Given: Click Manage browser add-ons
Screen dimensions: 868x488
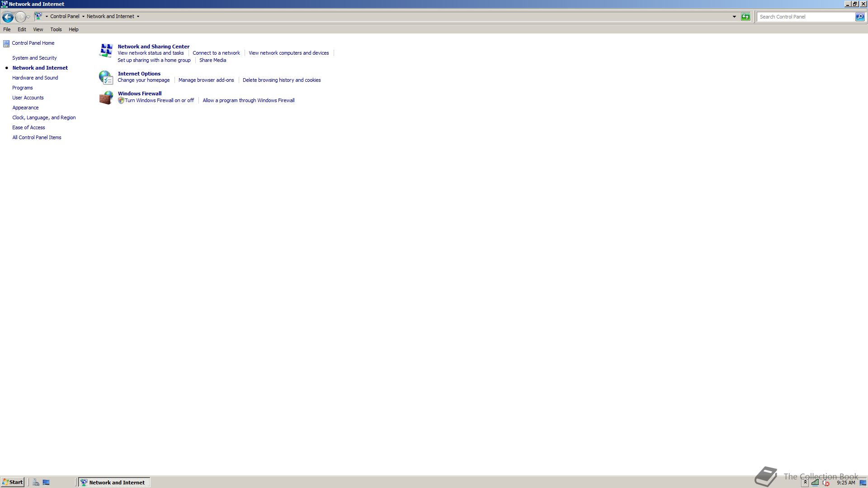Looking at the screenshot, I should point(206,80).
